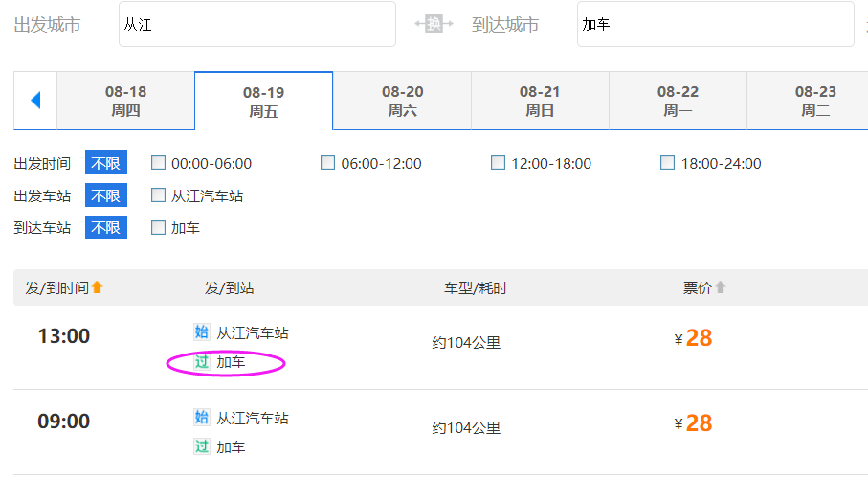Switch to the 08-20 周六 date tab
The width and height of the screenshot is (868, 479).
402,101
